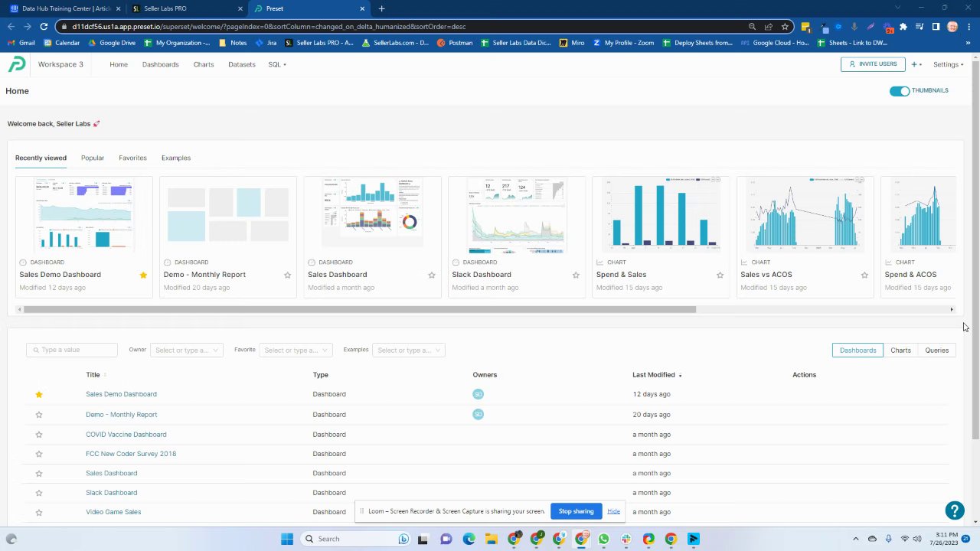The image size is (980, 551).
Task: Open the FCC New Coder Survey 2018 link
Action: (131, 454)
